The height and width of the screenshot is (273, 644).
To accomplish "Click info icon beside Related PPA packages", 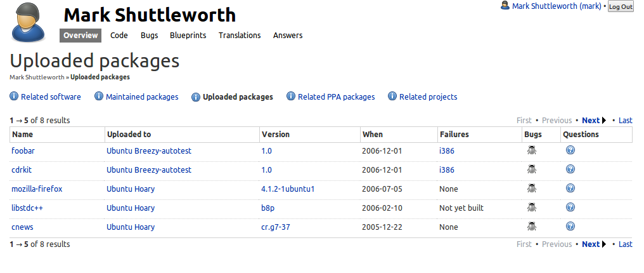I will (x=291, y=97).
